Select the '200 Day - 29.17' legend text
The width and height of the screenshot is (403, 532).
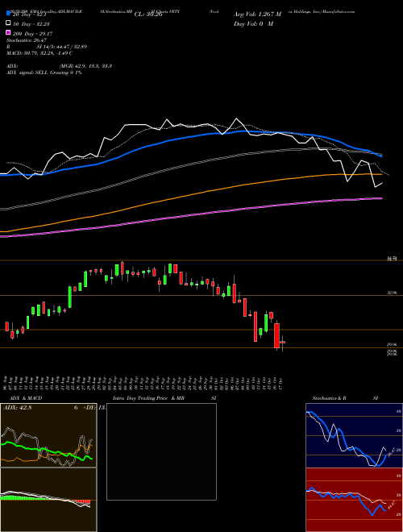(32, 34)
